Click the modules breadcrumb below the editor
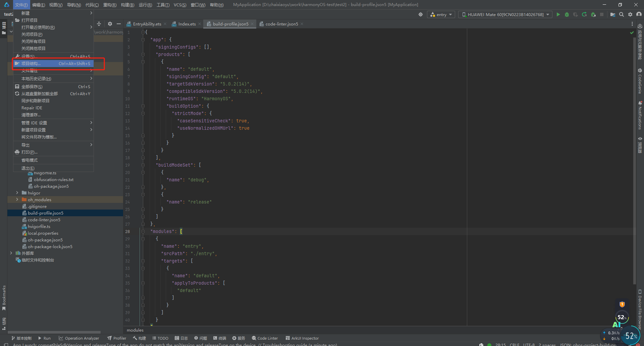 (x=135, y=330)
